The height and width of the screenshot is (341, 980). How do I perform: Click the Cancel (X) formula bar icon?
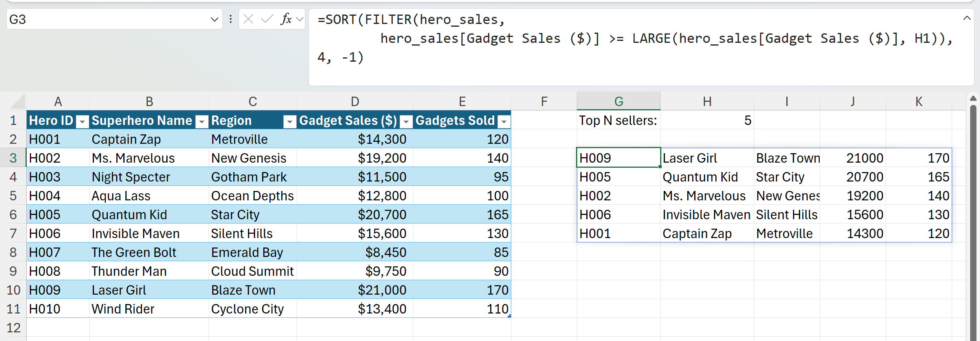[x=248, y=19]
